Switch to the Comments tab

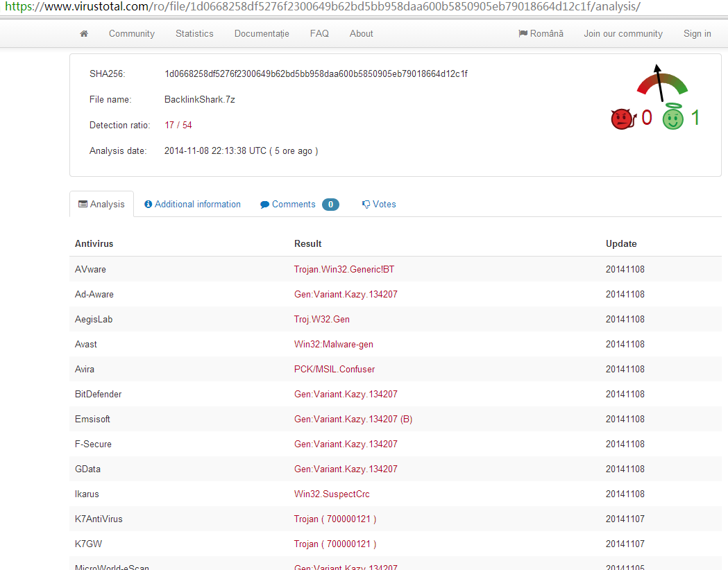pyautogui.click(x=300, y=205)
